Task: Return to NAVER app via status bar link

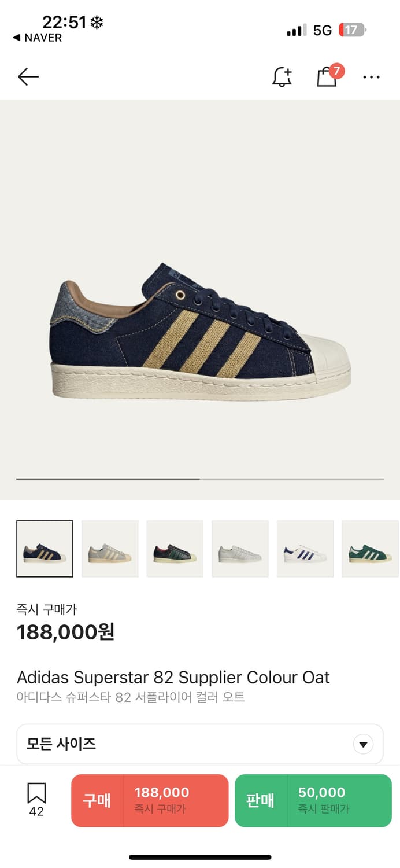Action: tap(37, 38)
